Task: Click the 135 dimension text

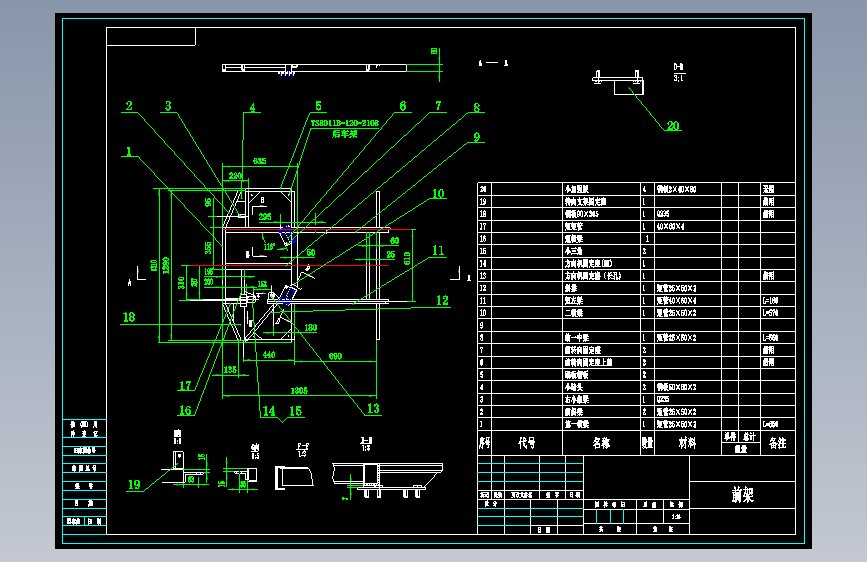Action: coord(230,370)
